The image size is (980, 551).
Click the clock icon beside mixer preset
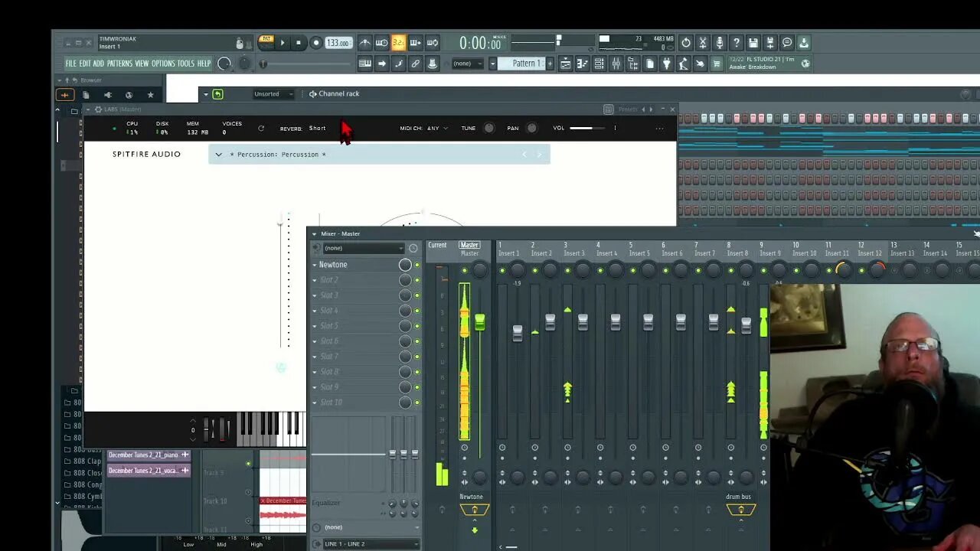coord(413,248)
